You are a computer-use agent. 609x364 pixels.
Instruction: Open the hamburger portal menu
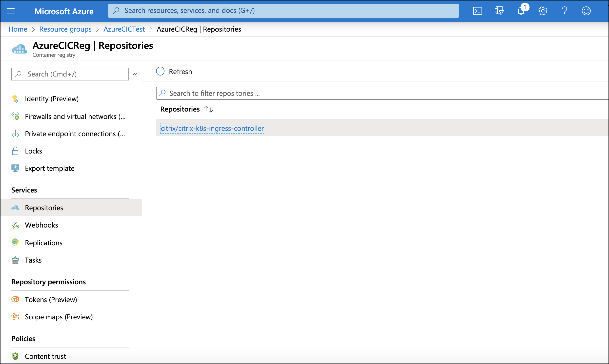pyautogui.click(x=11, y=11)
